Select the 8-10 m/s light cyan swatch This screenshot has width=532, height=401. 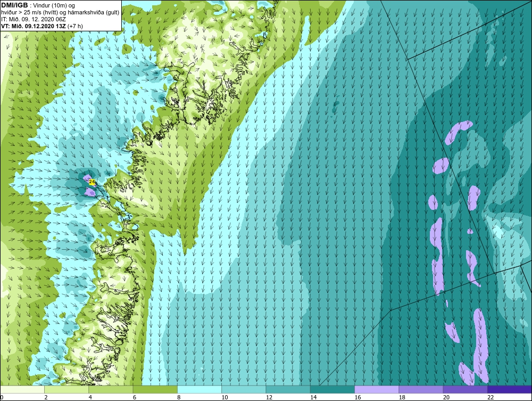point(199,389)
